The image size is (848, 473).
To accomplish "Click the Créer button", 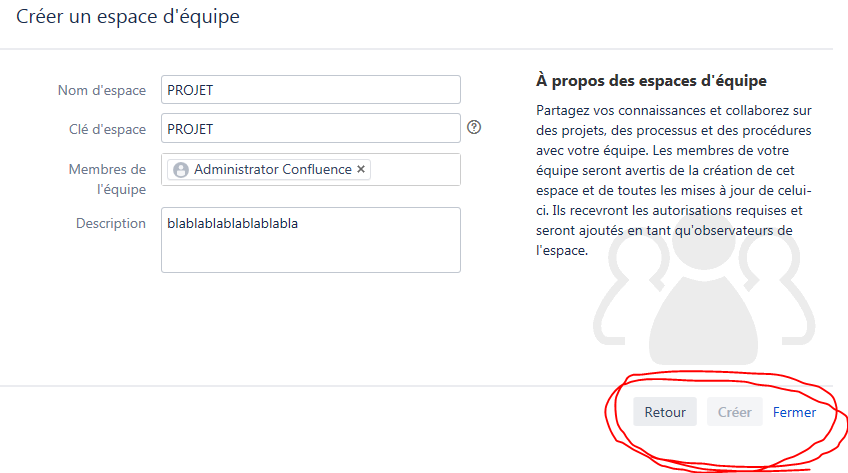I will 734,412.
